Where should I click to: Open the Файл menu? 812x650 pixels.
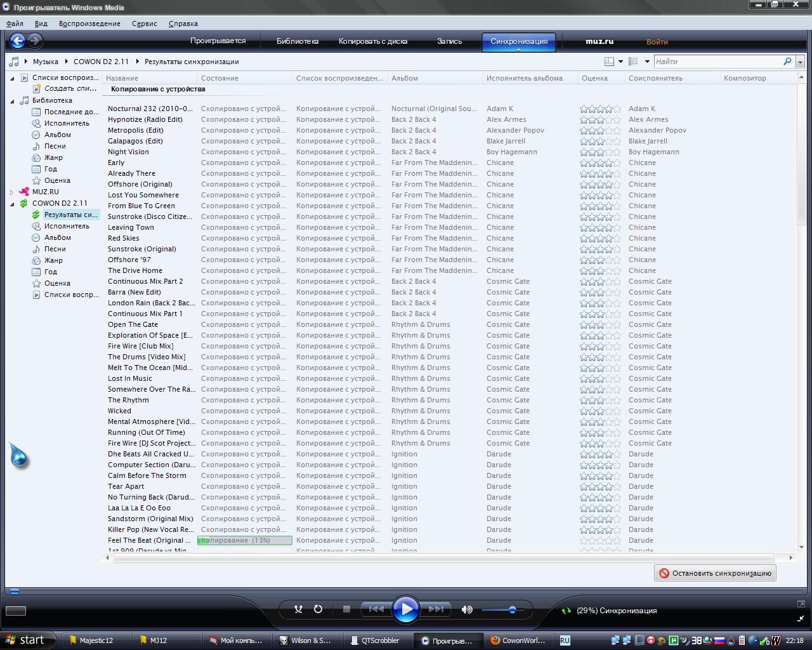point(15,23)
